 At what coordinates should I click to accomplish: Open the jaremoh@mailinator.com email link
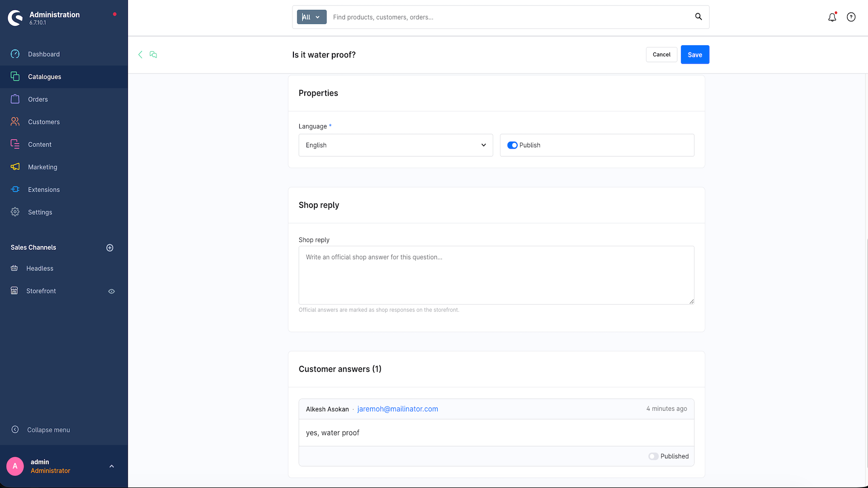coord(398,409)
